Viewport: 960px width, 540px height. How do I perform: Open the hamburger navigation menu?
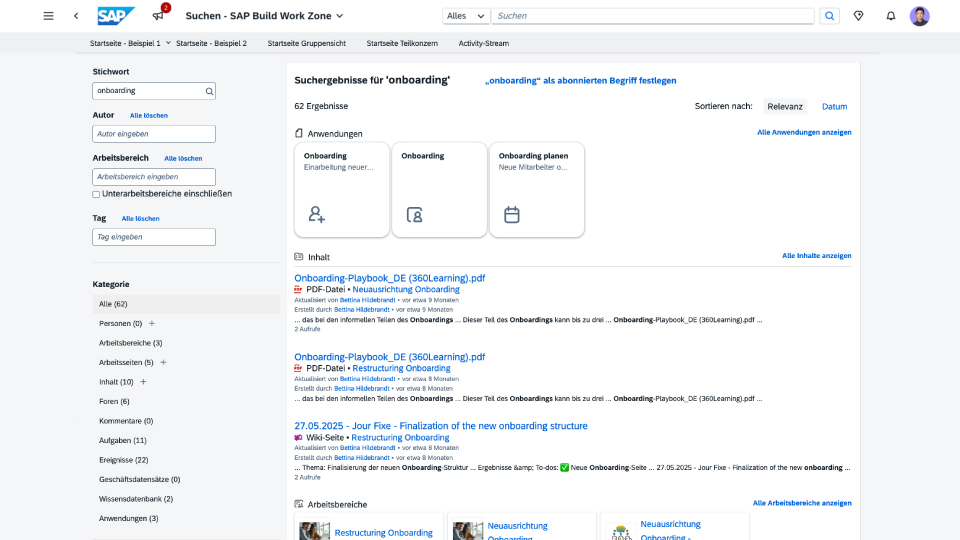pos(48,16)
